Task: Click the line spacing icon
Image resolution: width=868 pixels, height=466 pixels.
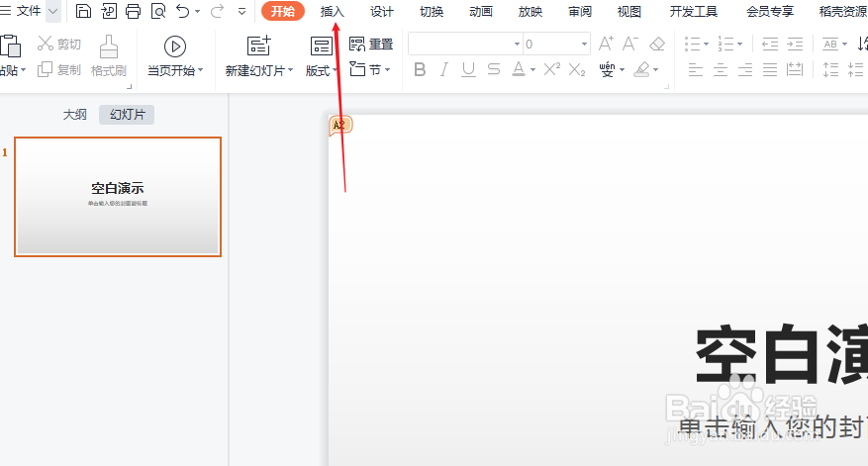Action: (830, 69)
